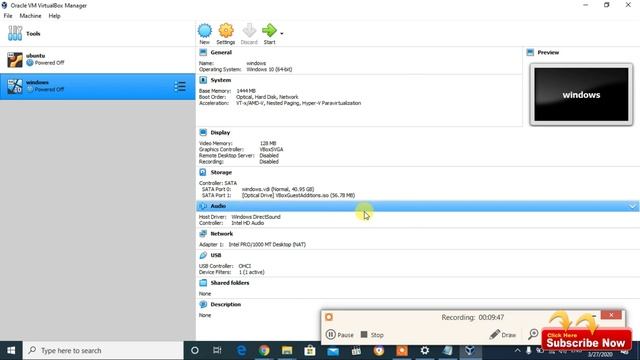Click the 'VBoxSVGA' graphics controller value
Viewport: 640px width, 360px height.
(271, 149)
